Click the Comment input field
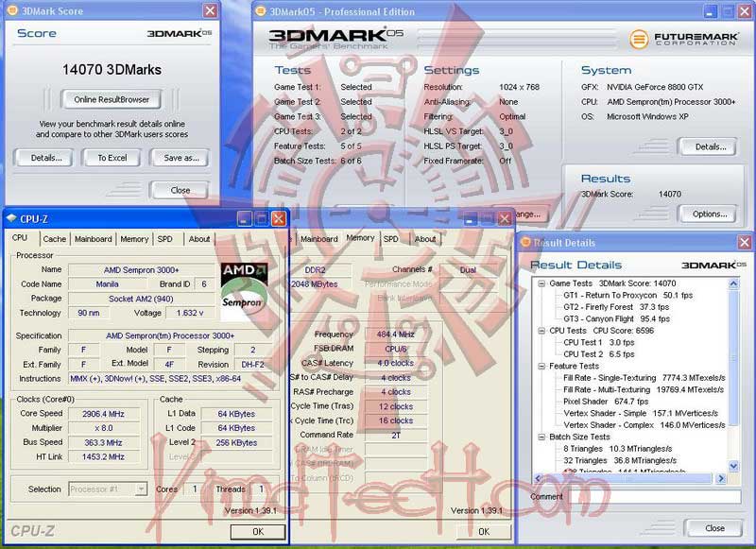Screen dimensions: 756x549 click(x=652, y=496)
